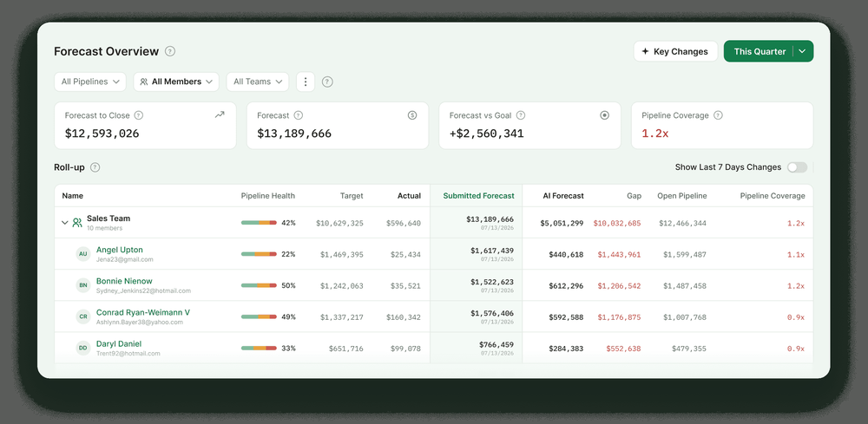Toggle Show Last 7 Days Changes switch
Image resolution: width=868 pixels, height=424 pixels.
point(797,167)
